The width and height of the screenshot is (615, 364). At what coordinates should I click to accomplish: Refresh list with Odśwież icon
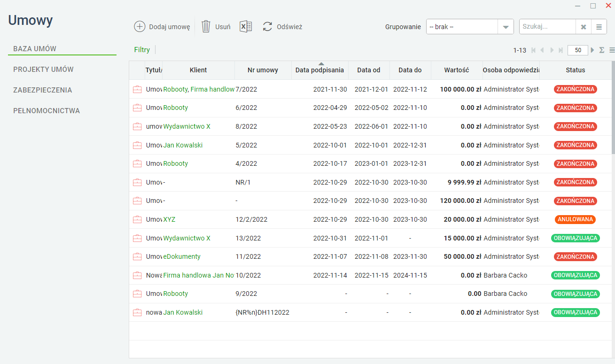[x=267, y=27]
